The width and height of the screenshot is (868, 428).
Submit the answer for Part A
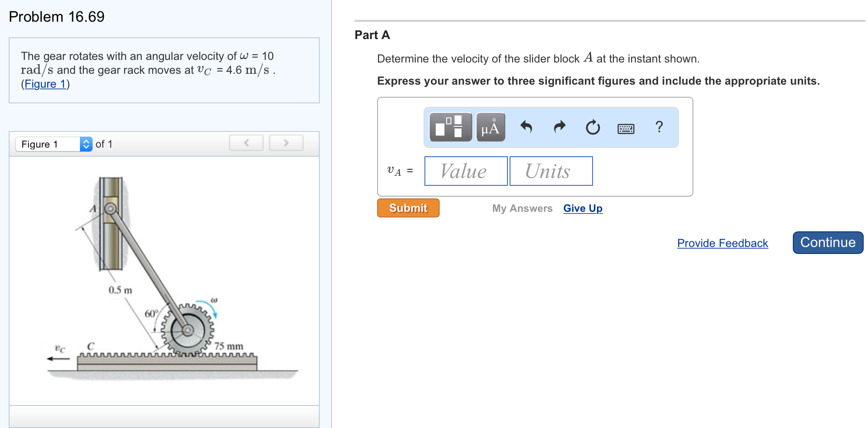click(407, 208)
